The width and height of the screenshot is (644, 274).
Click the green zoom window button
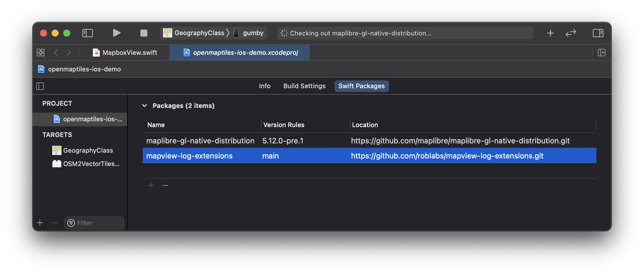click(x=67, y=33)
